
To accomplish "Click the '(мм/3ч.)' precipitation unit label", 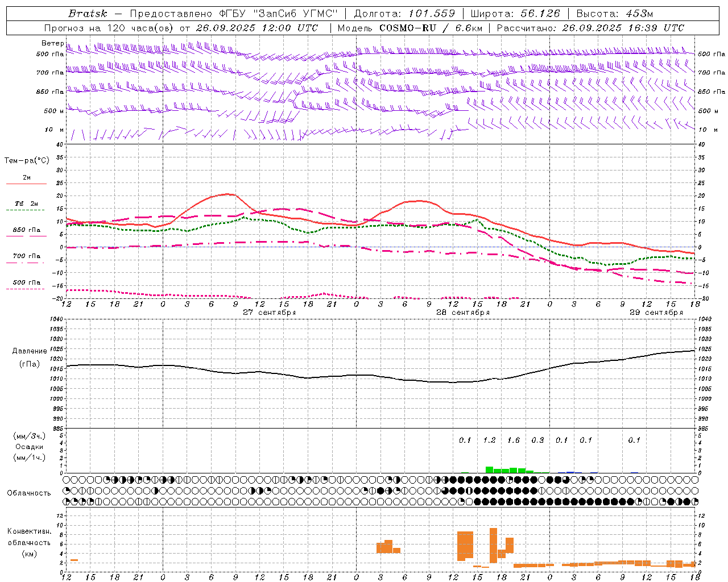I will [x=30, y=436].
